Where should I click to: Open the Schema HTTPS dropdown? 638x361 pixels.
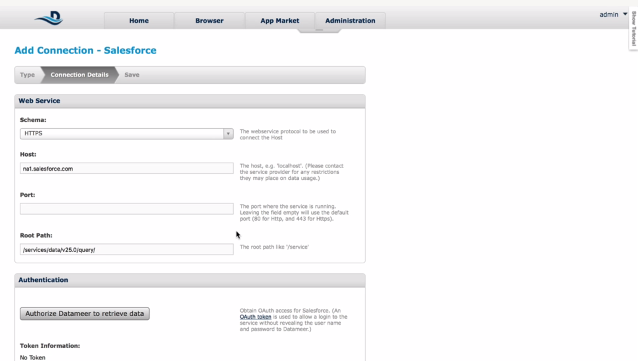point(127,133)
